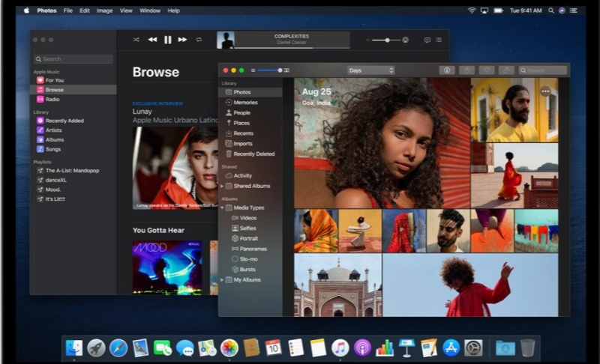
Task: Pause the playing song in Music
Action: click(167, 40)
